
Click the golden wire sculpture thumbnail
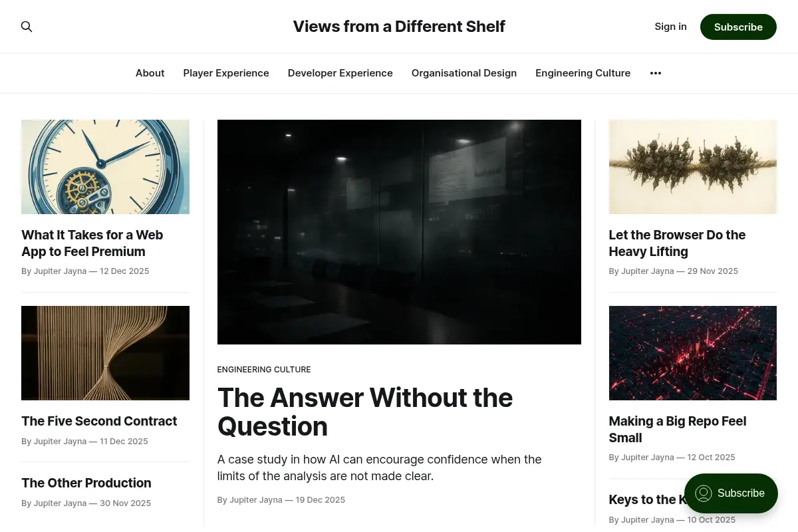click(105, 353)
